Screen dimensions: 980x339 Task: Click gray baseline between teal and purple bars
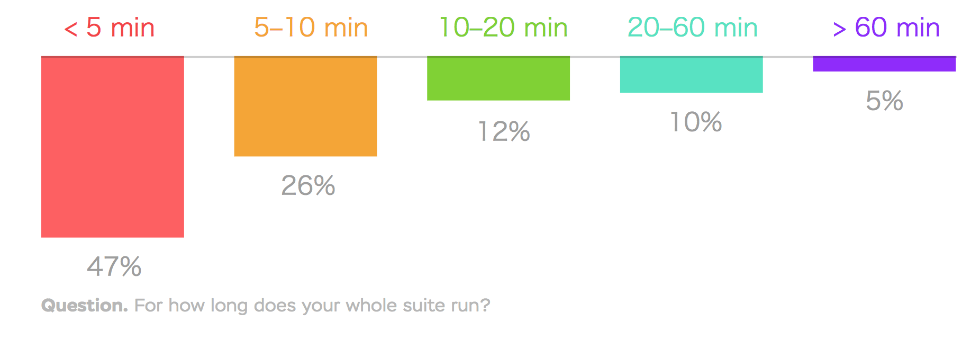point(788,57)
